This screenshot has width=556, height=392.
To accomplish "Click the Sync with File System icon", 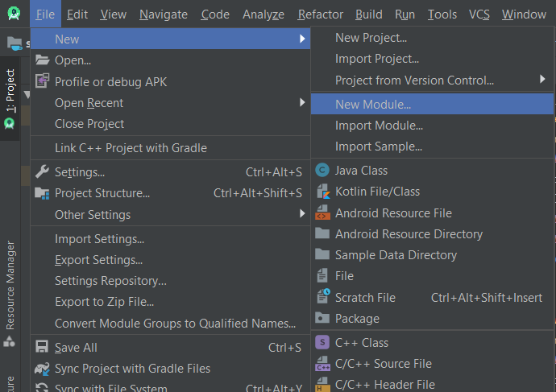I will click(x=42, y=388).
